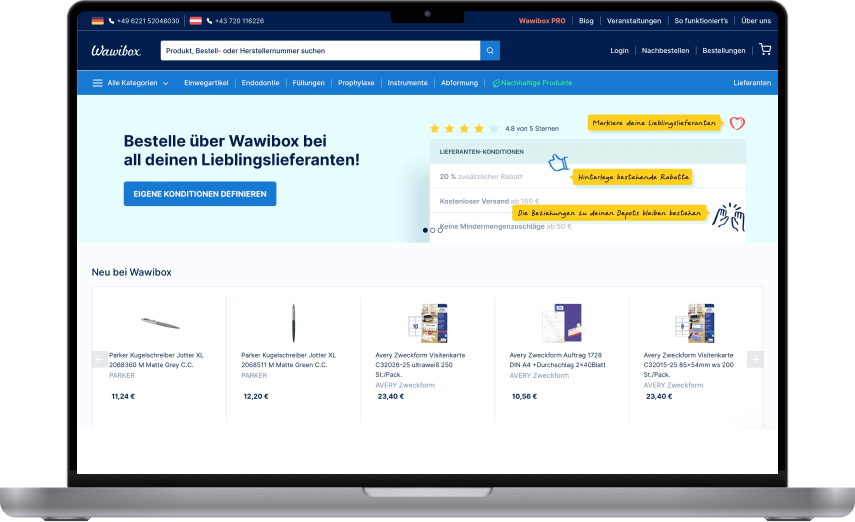Click the German flag icon
Image resolution: width=855 pixels, height=522 pixels.
click(x=97, y=21)
